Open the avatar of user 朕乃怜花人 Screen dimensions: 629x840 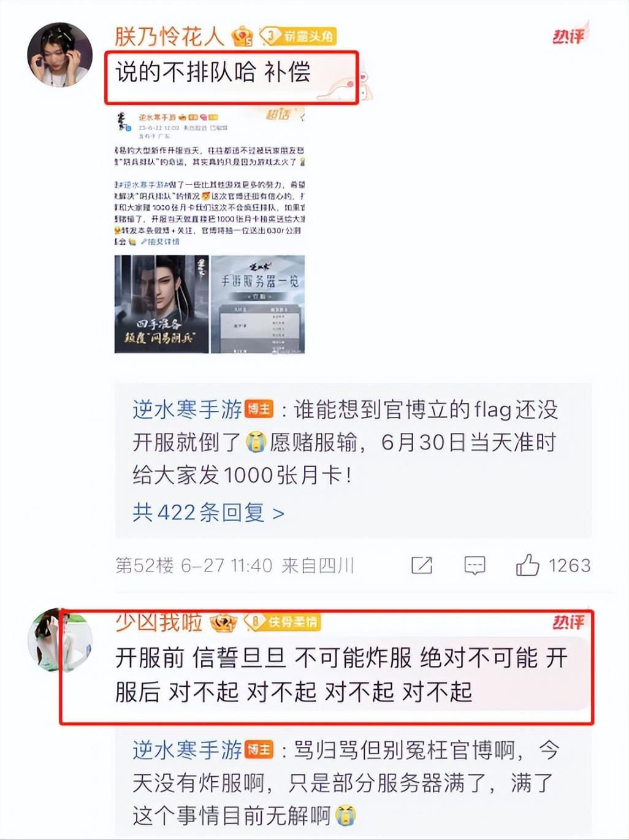coord(59,55)
